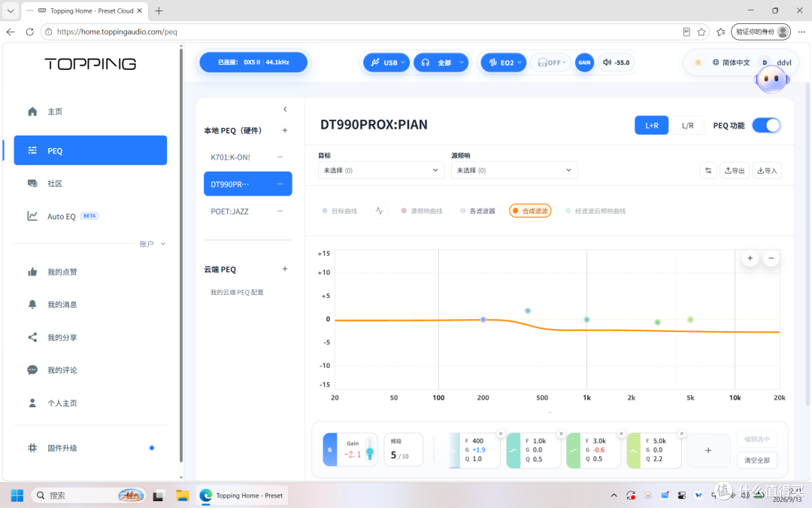Screen dimensions: 812x508
Task: Click the person icon for 个人主页
Action: 32,403
